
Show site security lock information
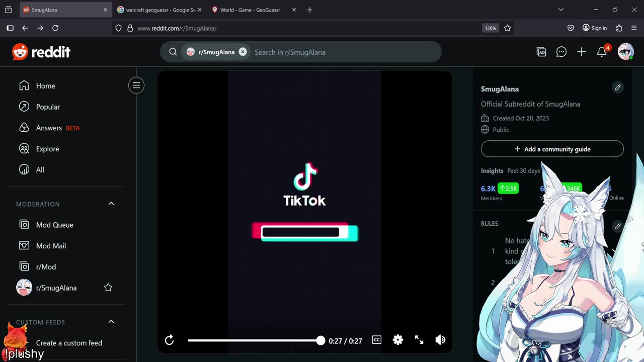(x=130, y=28)
